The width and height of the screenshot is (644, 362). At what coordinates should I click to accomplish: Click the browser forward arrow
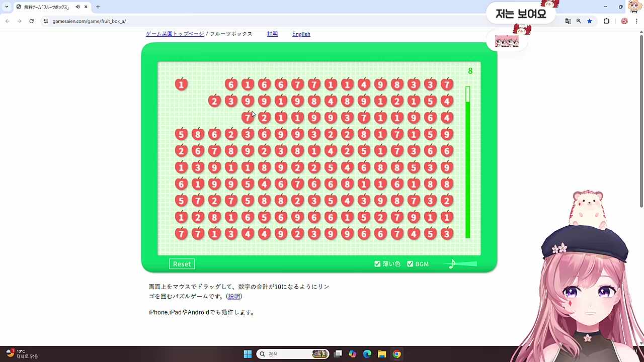(x=19, y=21)
